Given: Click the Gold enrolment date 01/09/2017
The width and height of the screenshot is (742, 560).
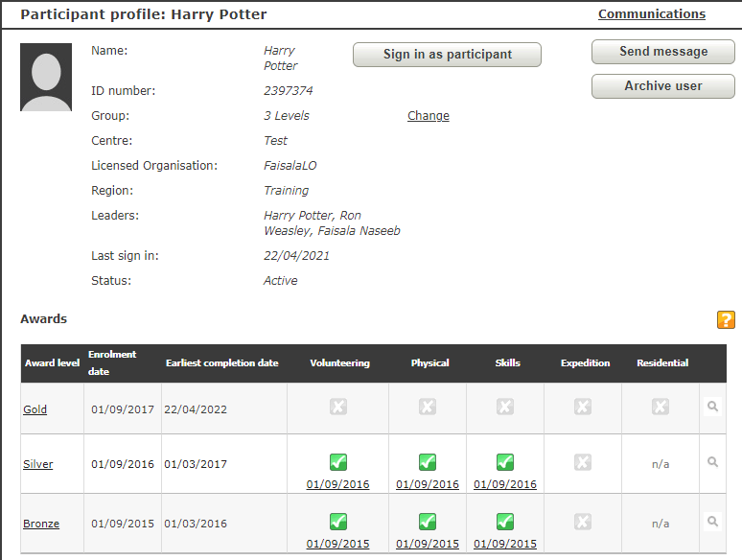Looking at the screenshot, I should tap(123, 409).
